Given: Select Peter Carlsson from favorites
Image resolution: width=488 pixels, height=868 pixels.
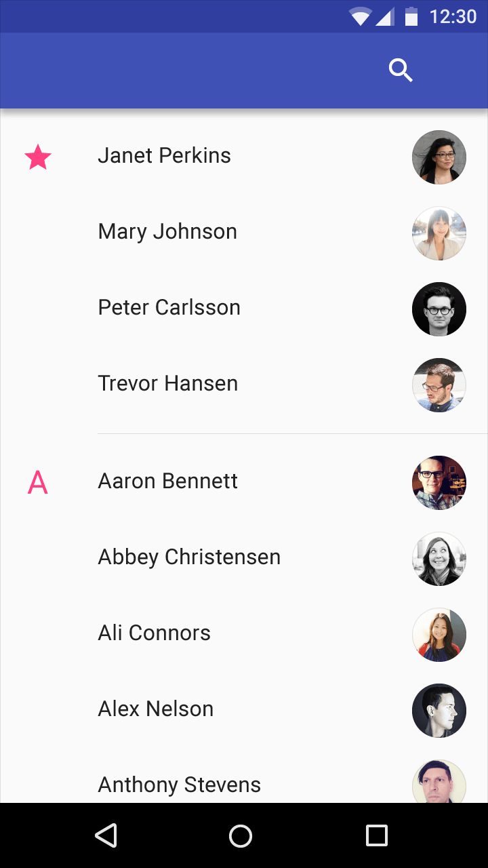Looking at the screenshot, I should tap(244, 309).
